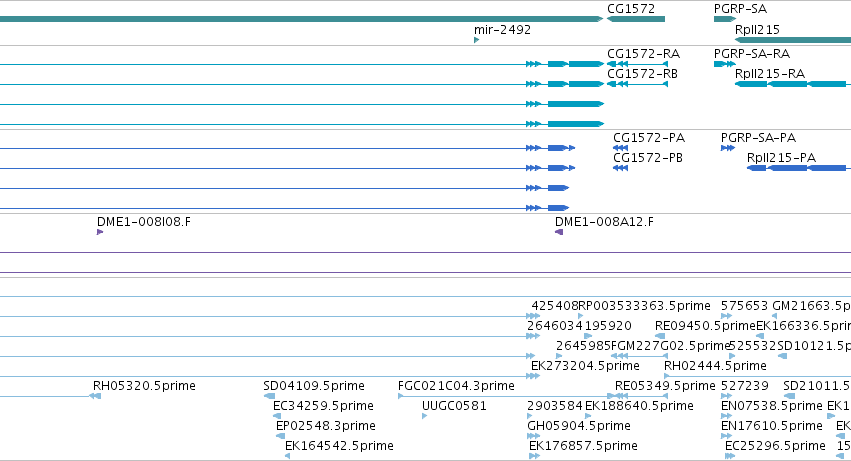851x461 pixels.
Task: Select the FGC021C04.3prime EST label
Action: (x=456, y=386)
